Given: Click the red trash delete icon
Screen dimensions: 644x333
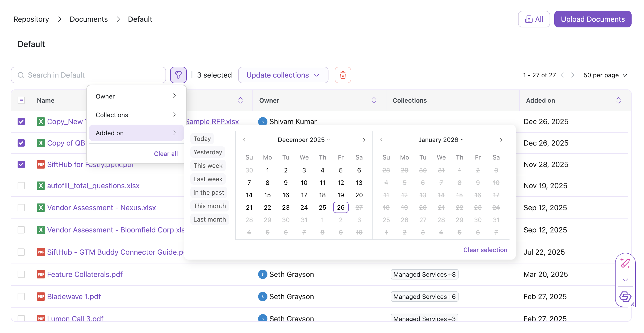Looking at the screenshot, I should [343, 75].
